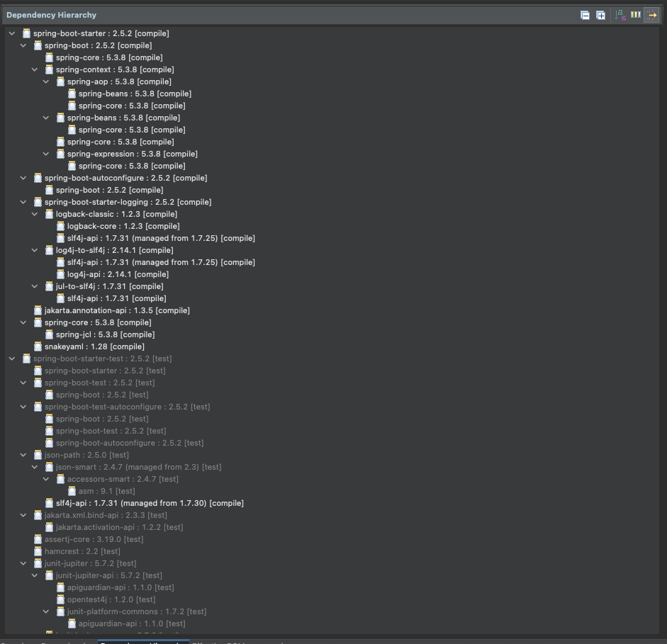
Task: Click the jar icon beside jakarta.annotation-api : 1.3.5
Action: [38, 311]
